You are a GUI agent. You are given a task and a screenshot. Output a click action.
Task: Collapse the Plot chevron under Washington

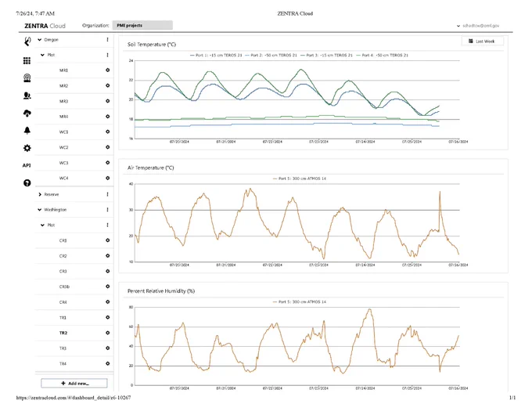pyautogui.click(x=42, y=225)
